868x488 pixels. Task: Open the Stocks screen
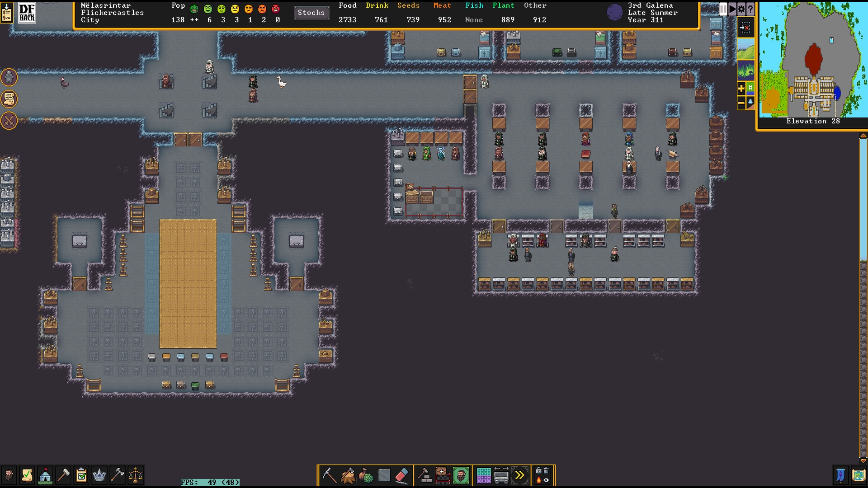click(311, 13)
